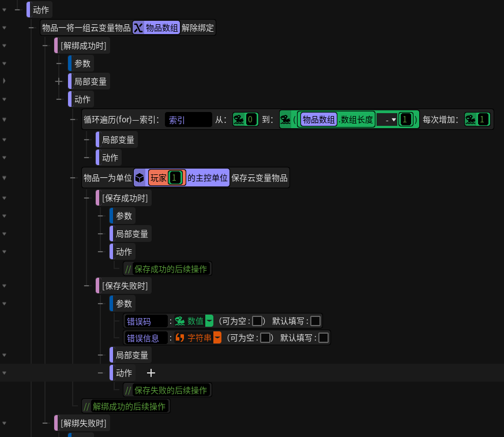
Task: Toggle 可为空 checkbox for 错误码
Action: coord(257,321)
